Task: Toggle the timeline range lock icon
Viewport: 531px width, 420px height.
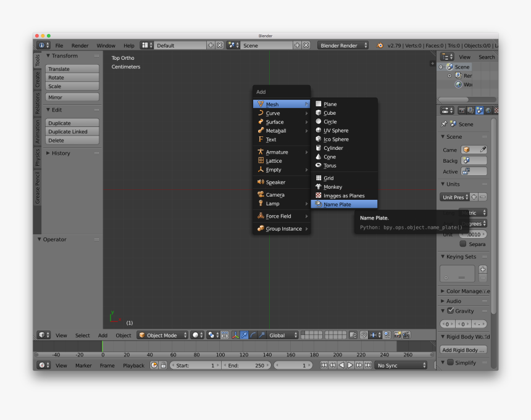Action: (x=163, y=365)
